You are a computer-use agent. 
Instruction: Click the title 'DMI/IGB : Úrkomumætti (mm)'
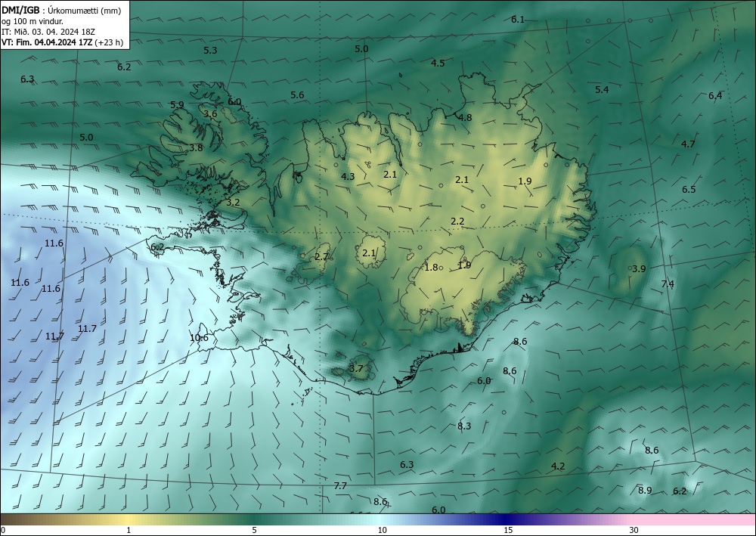(x=60, y=11)
